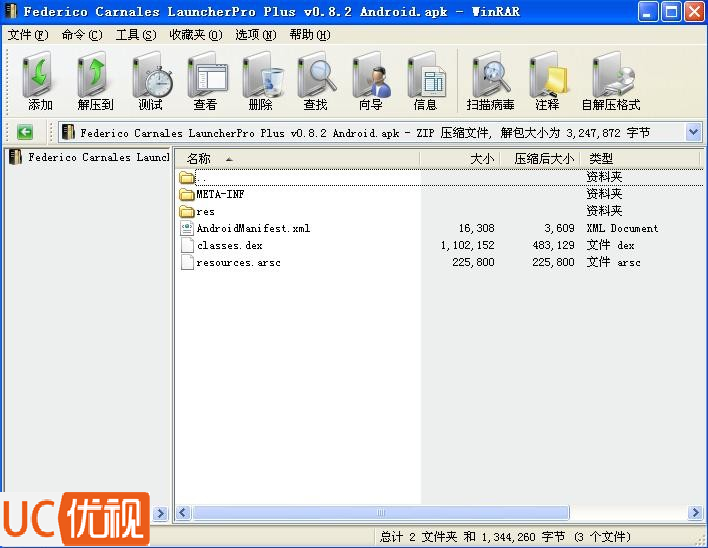708x548 pixels.
Task: Open the 收藏夹(O) menu
Action: 196,35
